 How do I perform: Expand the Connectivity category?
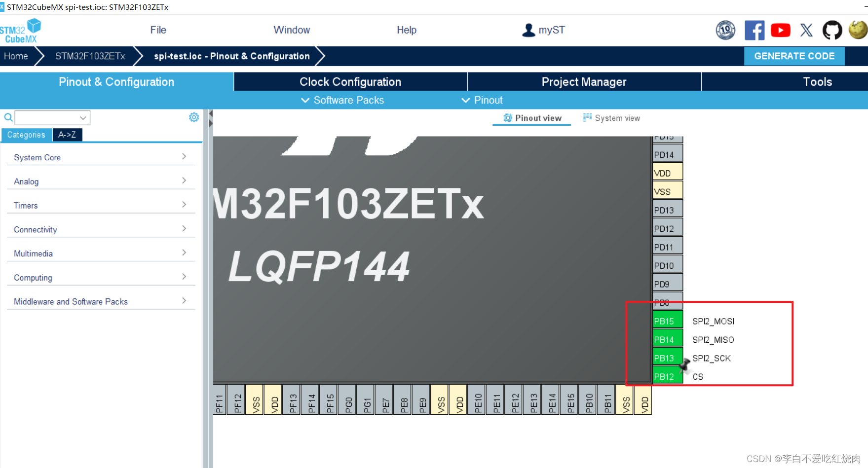click(x=101, y=229)
